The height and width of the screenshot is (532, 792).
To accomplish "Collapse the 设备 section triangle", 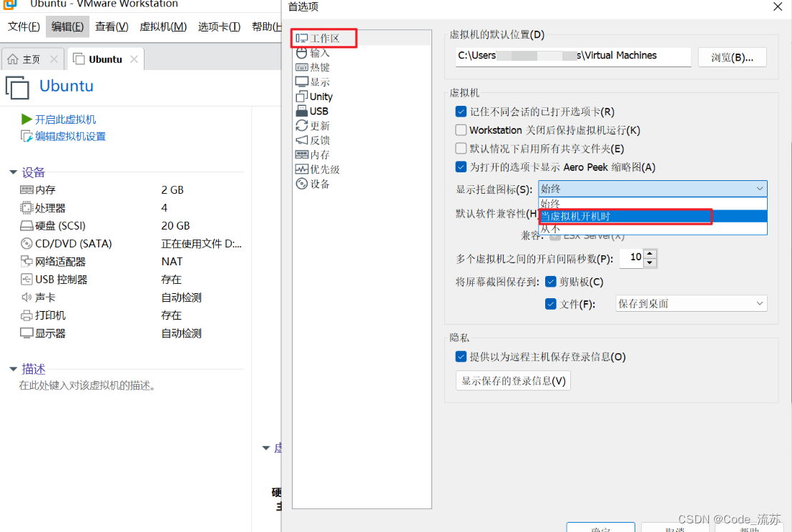I will [x=13, y=172].
